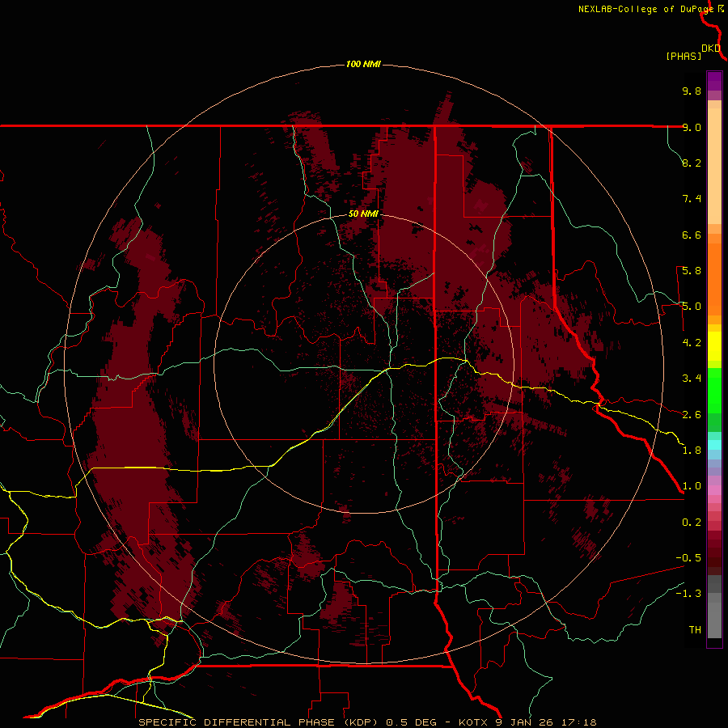Pick the purple band atop the color scale
The width and height of the screenshot is (728, 728).
click(x=714, y=81)
